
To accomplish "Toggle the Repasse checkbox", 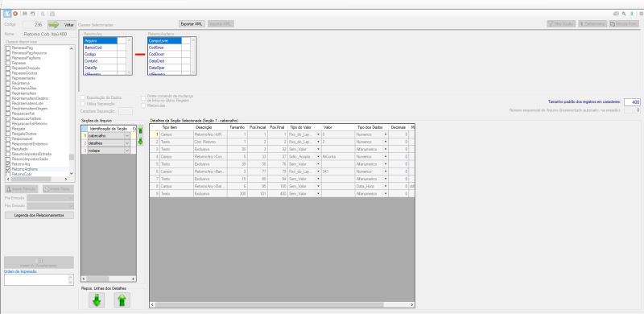I will point(8,64).
